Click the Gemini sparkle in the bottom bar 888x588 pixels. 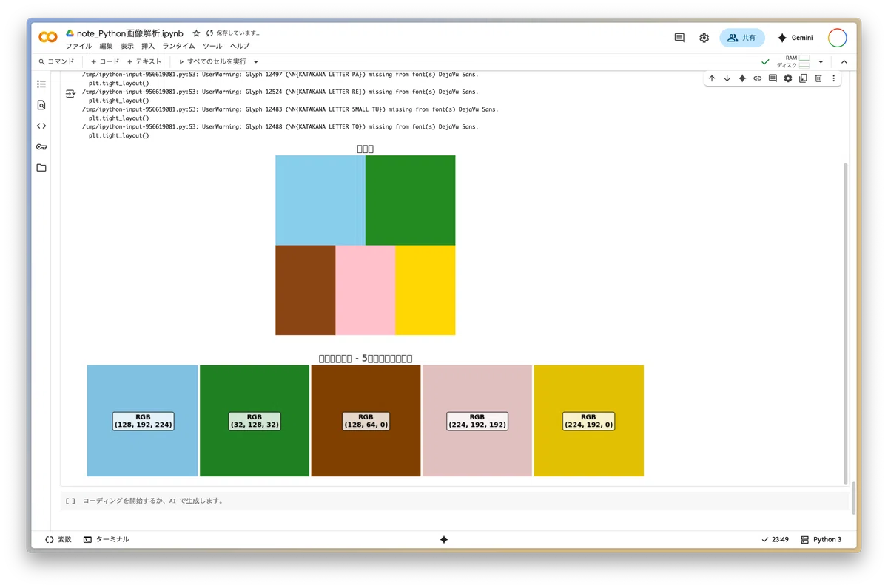point(444,540)
